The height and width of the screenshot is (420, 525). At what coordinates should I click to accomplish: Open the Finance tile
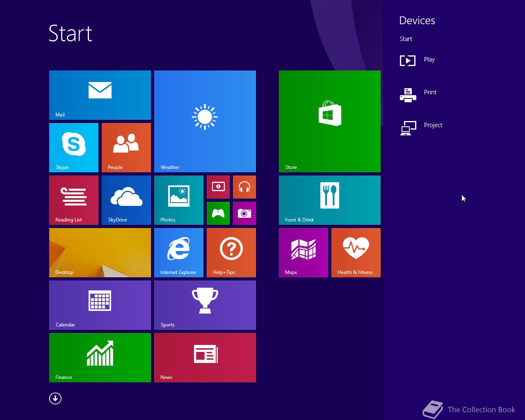pos(100,358)
